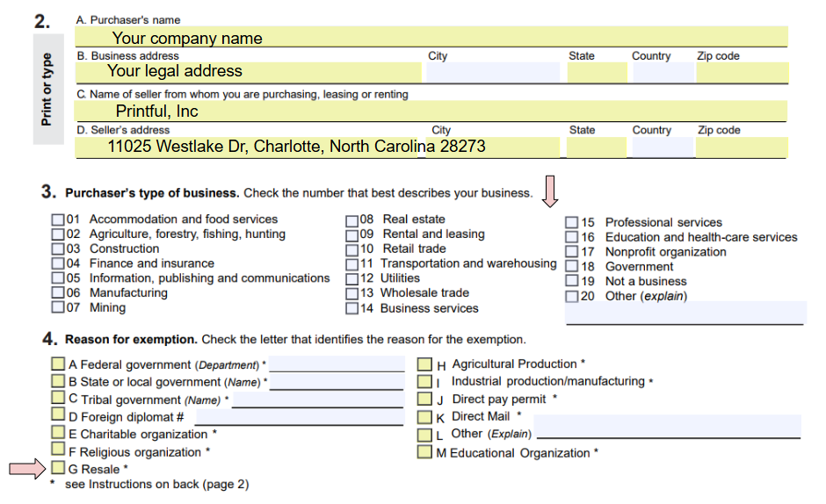826x504 pixels.
Task: Check the 20 Other (explain) box
Action: pyautogui.click(x=572, y=297)
